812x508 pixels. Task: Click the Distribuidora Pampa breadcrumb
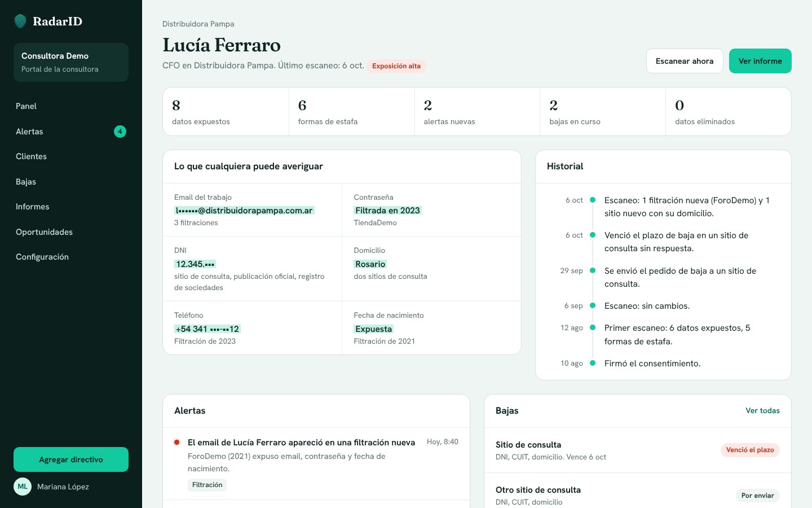coord(198,24)
